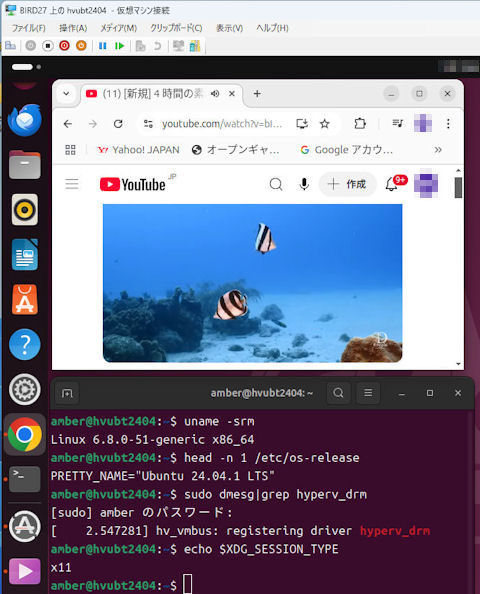The image size is (480, 594).
Task: Mute the YouTube tab with the speaker icon
Action: click(x=215, y=94)
